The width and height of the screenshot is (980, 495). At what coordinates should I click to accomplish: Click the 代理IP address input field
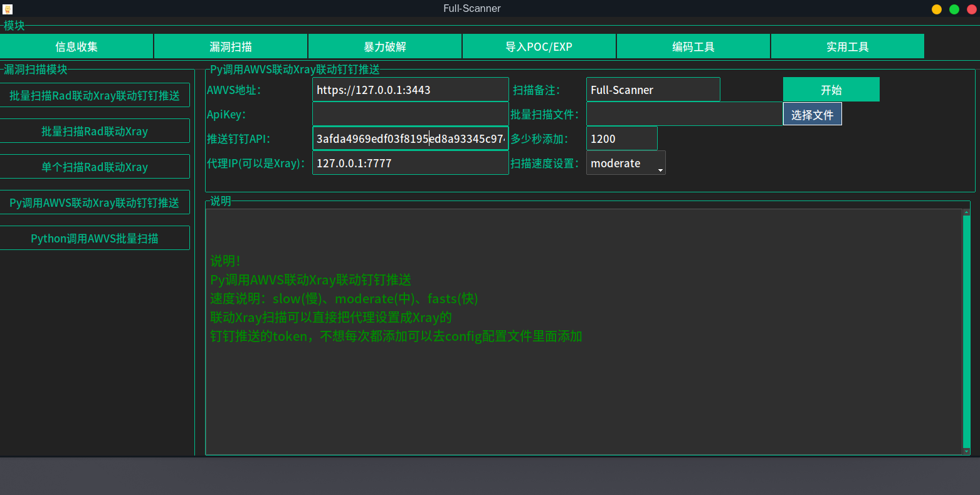[410, 164]
